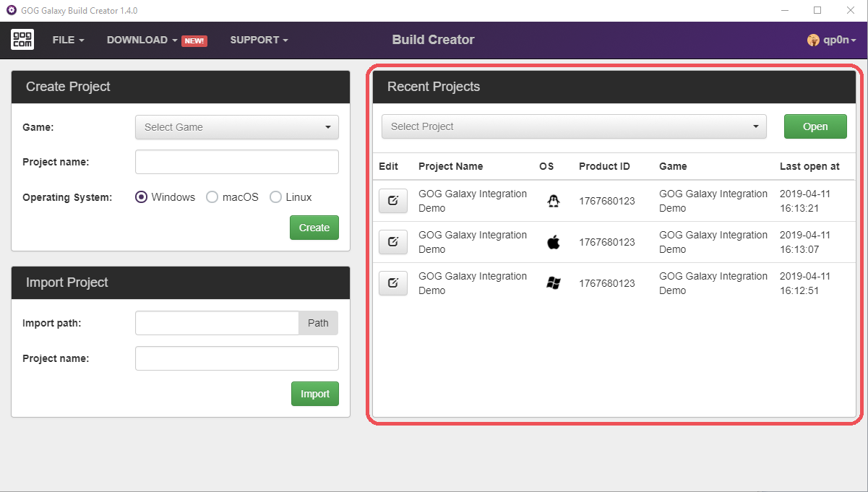Click the timestamp 2019-04-11 16:13:21
The height and width of the screenshot is (492, 868).
tap(805, 201)
